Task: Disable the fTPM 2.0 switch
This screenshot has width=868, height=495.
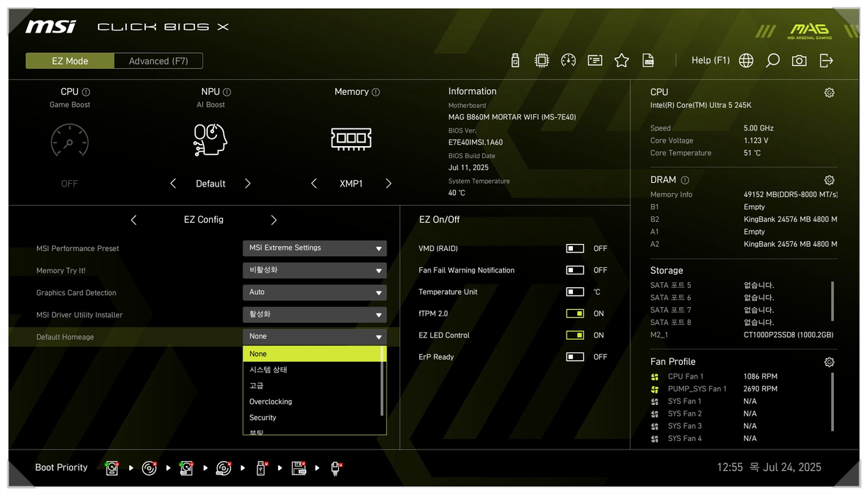Action: (575, 313)
